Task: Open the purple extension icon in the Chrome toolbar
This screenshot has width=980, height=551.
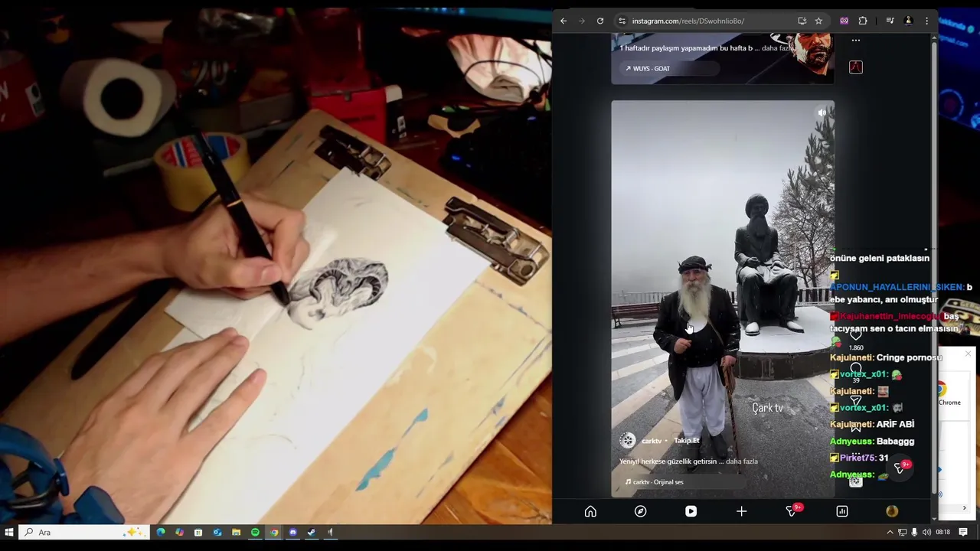Action: click(x=844, y=21)
